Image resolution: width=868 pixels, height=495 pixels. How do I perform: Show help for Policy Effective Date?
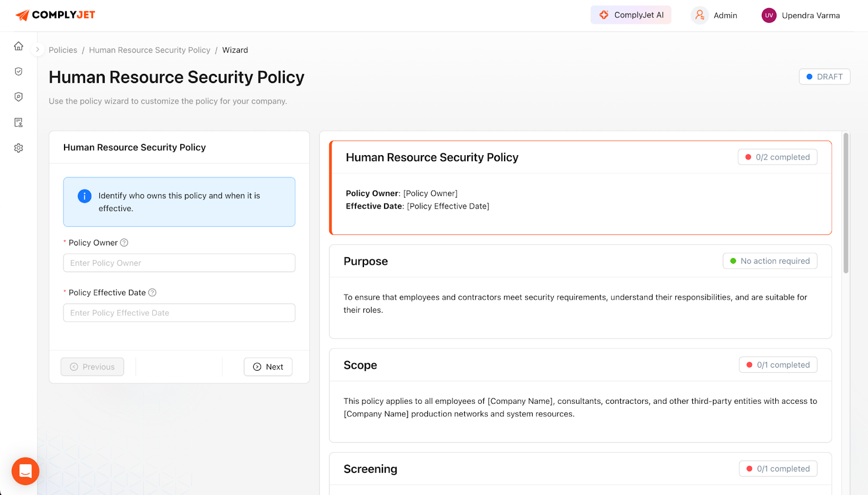pyautogui.click(x=152, y=293)
